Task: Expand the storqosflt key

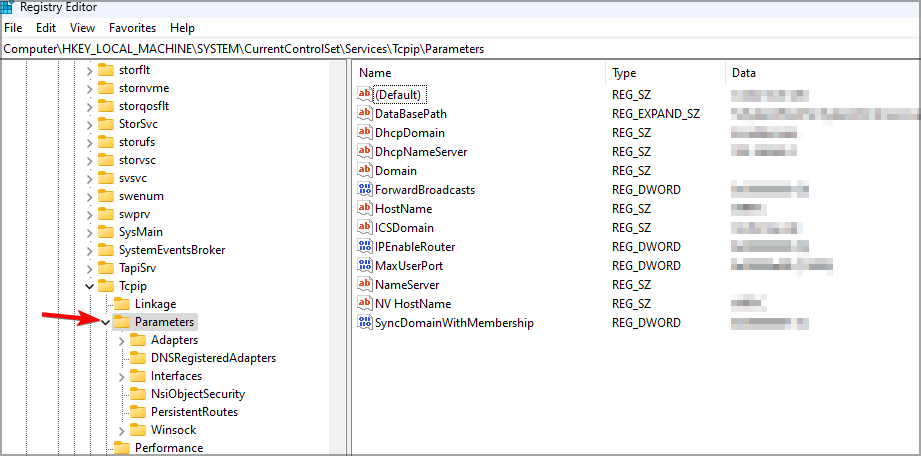Action: pyautogui.click(x=90, y=107)
